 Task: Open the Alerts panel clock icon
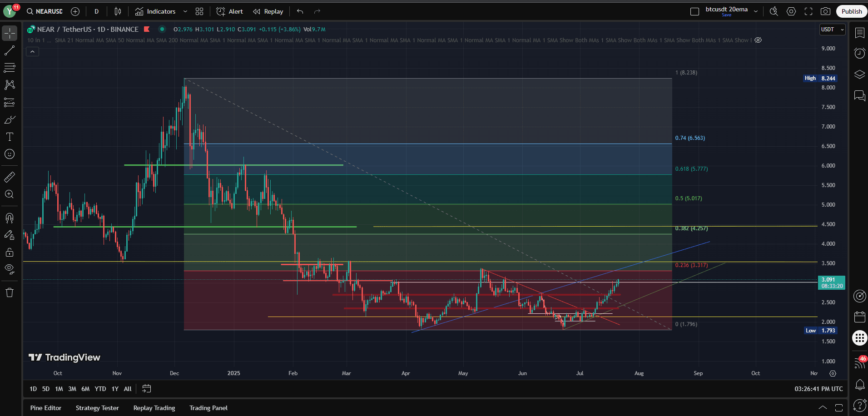[x=859, y=53]
